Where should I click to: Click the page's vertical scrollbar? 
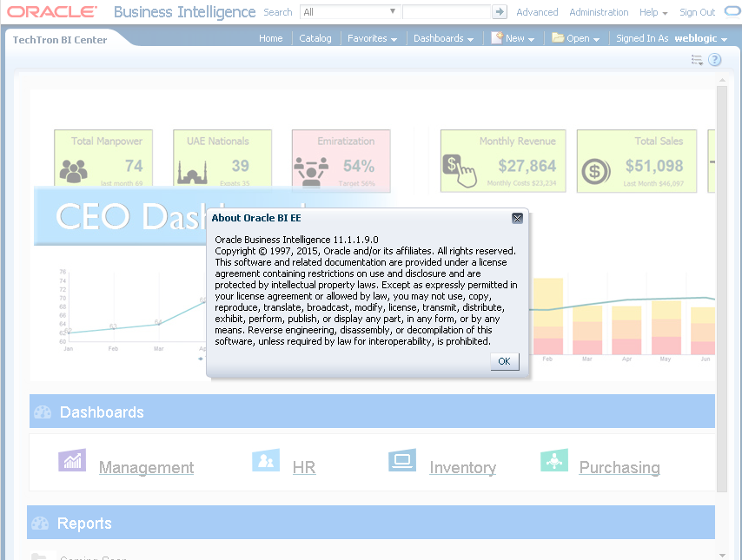coord(722,288)
